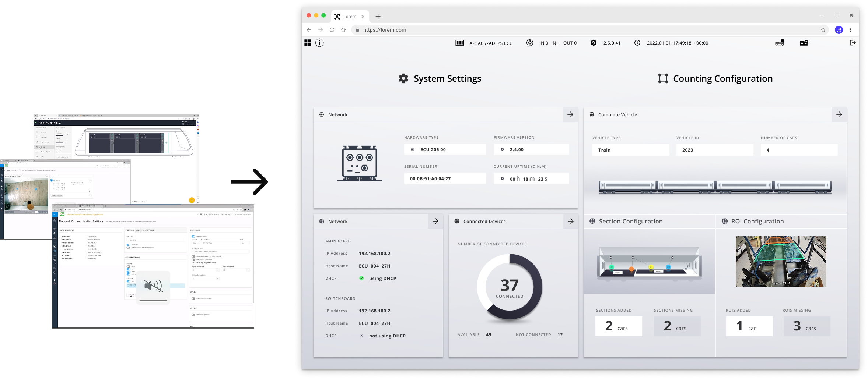Click the info circle icon in header
The width and height of the screenshot is (868, 379).
coord(319,43)
